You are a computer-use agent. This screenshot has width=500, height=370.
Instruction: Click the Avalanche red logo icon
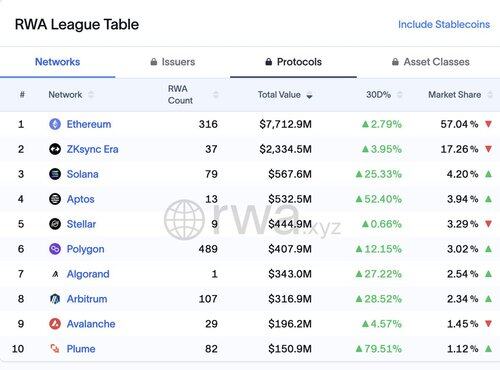pos(55,324)
